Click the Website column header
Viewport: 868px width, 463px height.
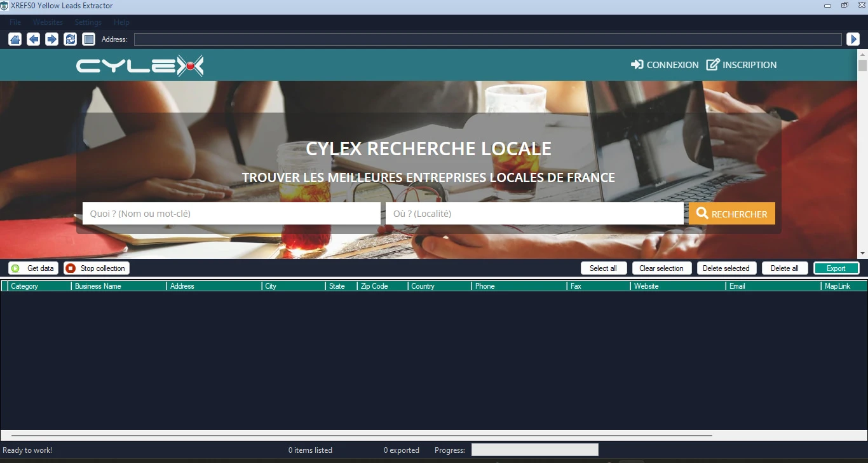coord(678,286)
